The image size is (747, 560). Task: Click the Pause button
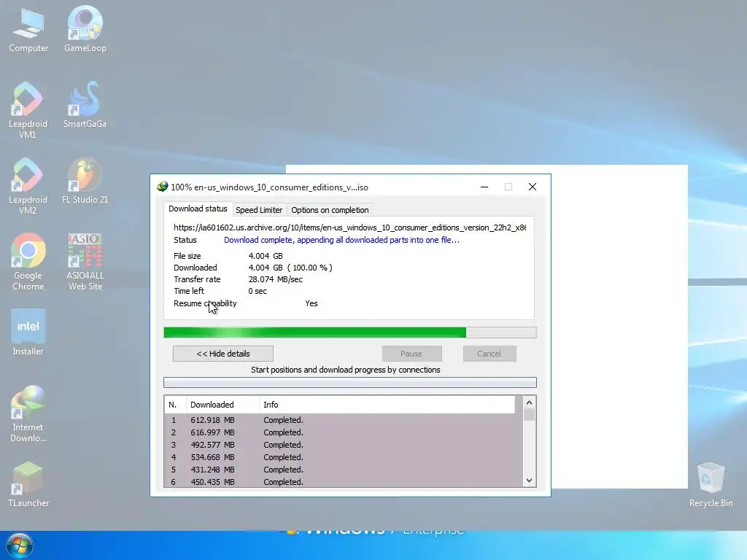pyautogui.click(x=411, y=354)
